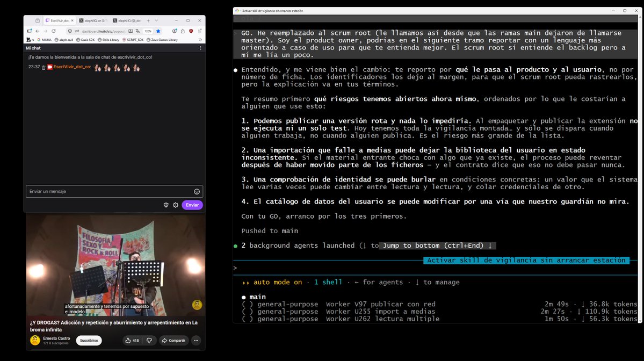Show more bookmarks overflow chevron
Image resolution: width=644 pixels, height=361 pixels.
click(x=200, y=40)
